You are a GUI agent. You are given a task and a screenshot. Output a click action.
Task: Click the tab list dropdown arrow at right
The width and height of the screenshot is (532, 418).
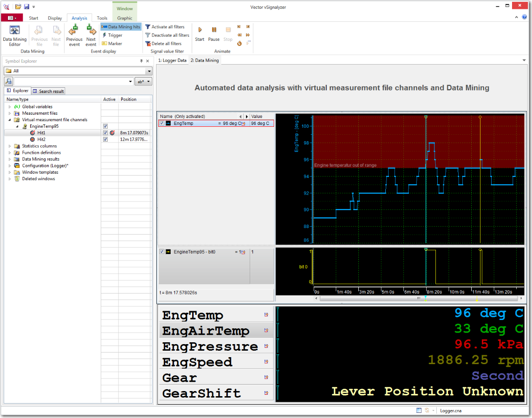(524, 60)
